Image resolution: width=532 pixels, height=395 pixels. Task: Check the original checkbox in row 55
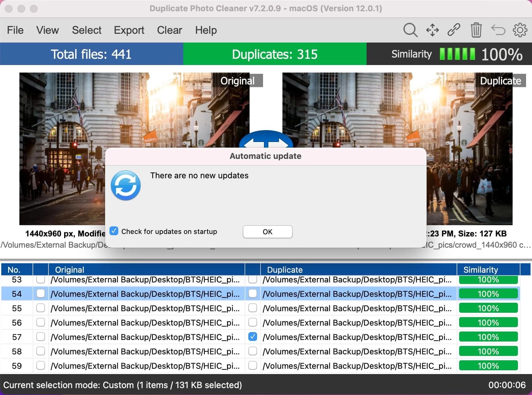tap(41, 308)
